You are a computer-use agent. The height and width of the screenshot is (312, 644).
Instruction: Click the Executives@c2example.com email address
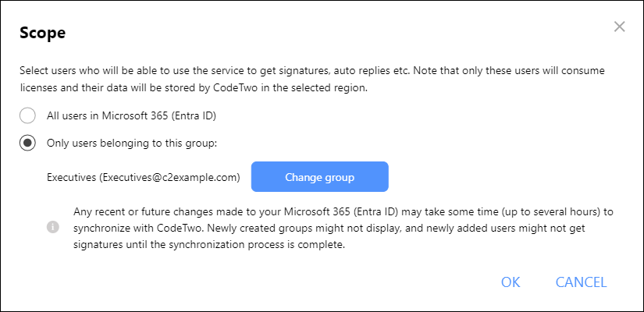pos(169,177)
